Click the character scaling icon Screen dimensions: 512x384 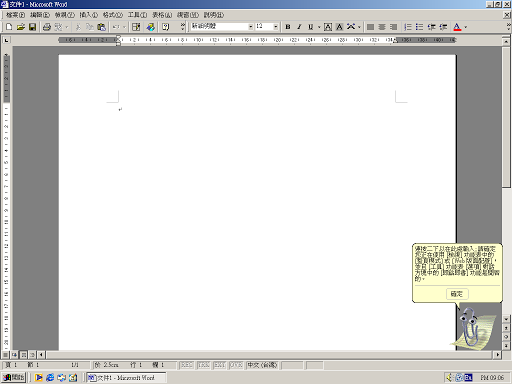pyautogui.click(x=351, y=27)
